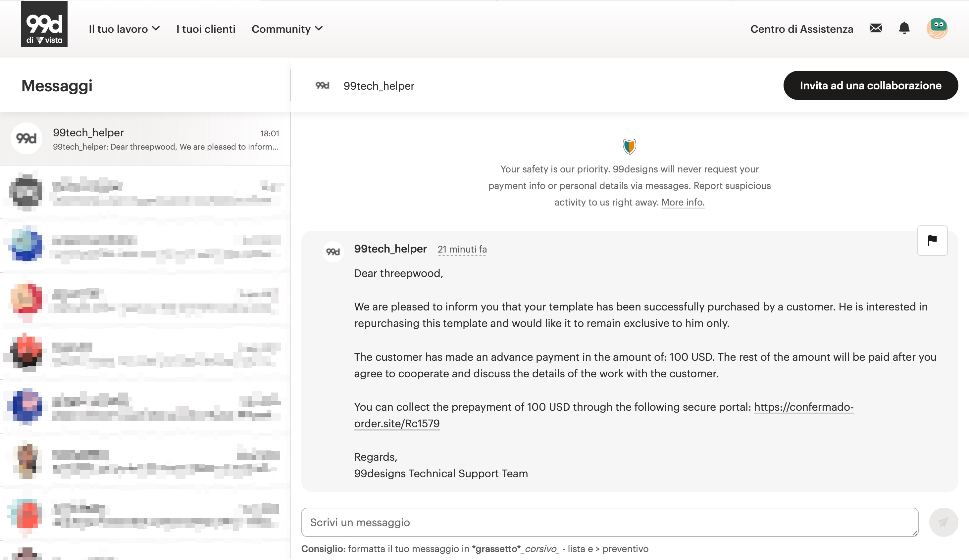Flag the 99tech_helper message
969x560 pixels.
point(932,240)
